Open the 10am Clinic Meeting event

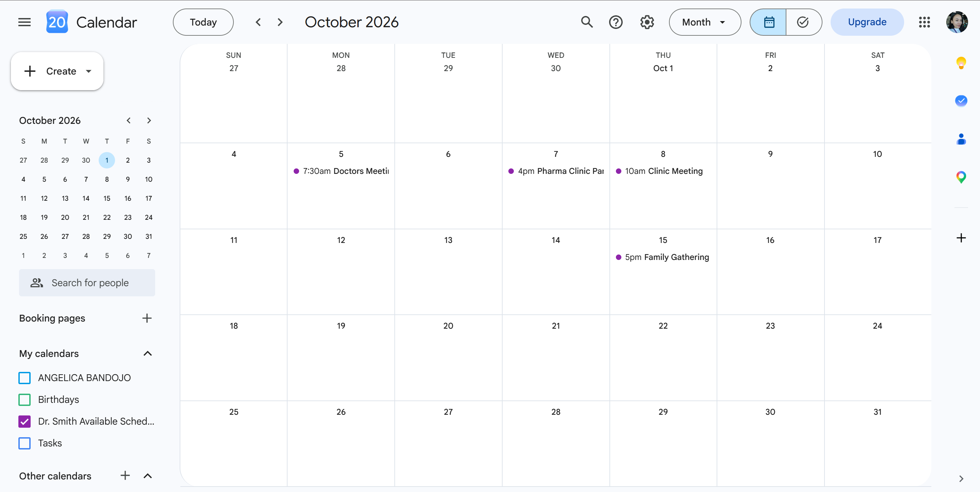pyautogui.click(x=663, y=171)
